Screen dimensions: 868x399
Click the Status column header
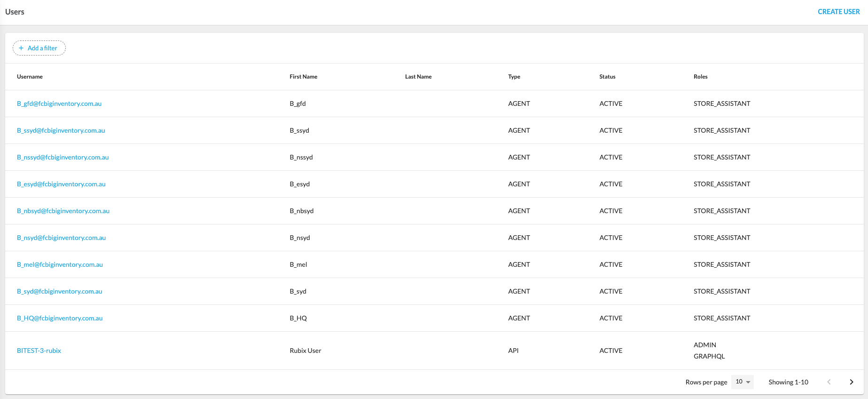coord(607,77)
